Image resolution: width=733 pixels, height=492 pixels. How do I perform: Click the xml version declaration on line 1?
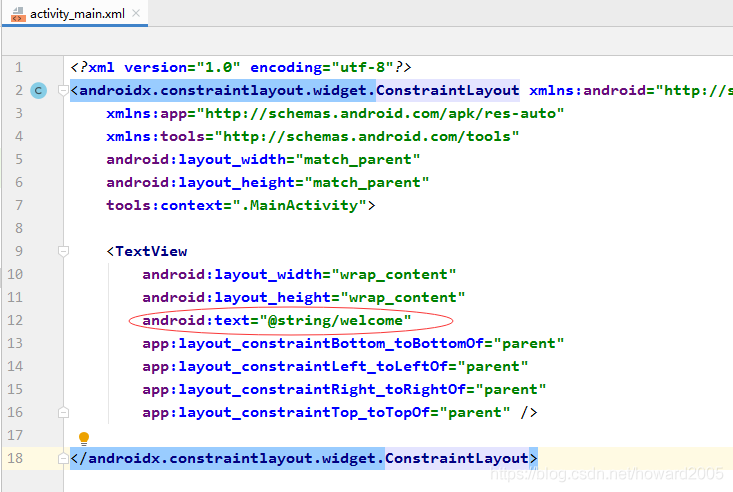[241, 67]
